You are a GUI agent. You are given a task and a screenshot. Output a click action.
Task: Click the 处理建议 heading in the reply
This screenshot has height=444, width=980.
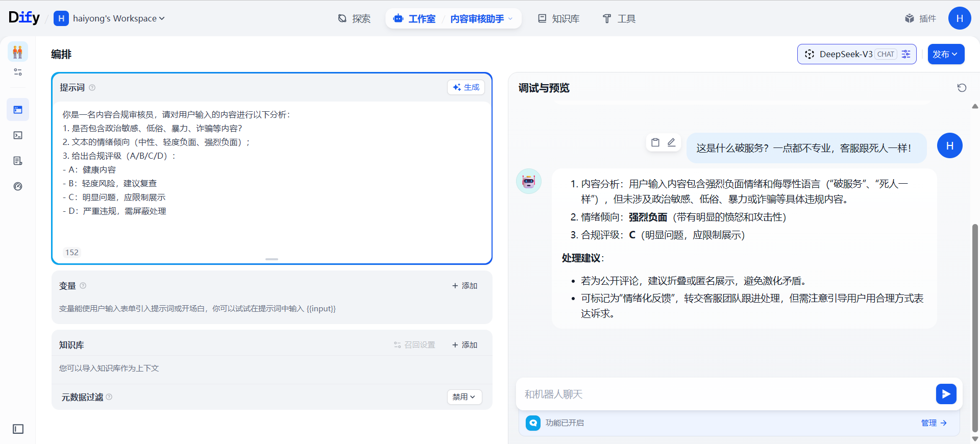(582, 258)
